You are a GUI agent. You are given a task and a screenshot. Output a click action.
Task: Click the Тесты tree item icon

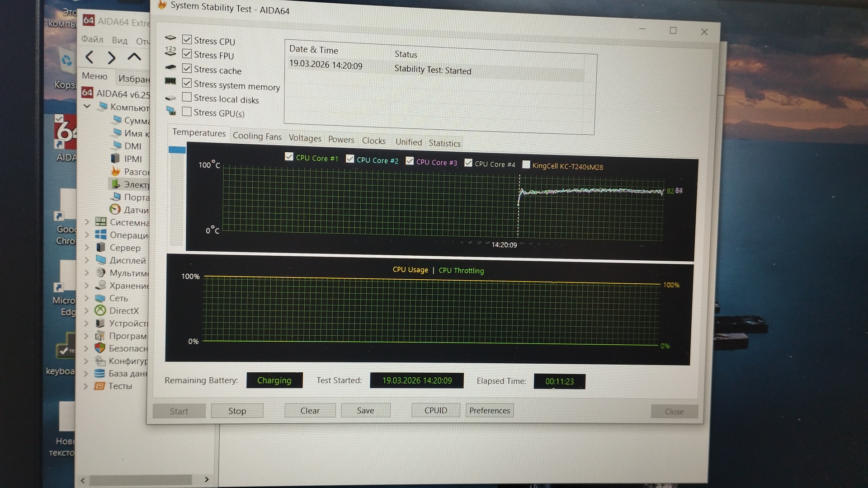click(99, 386)
